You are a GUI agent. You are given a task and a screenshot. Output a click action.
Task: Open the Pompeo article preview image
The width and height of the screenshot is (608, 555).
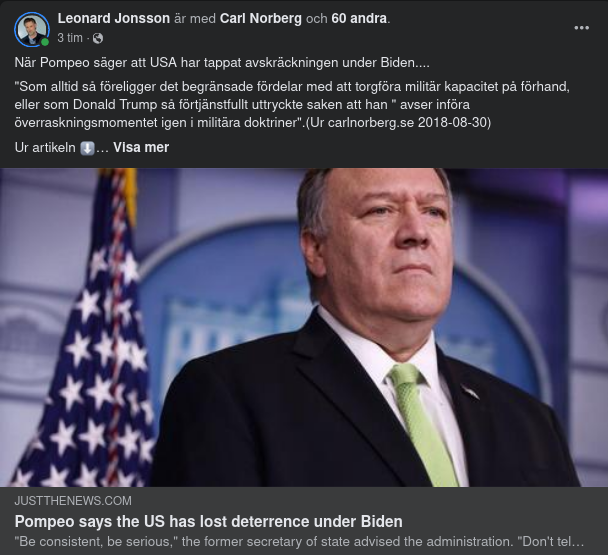click(304, 327)
